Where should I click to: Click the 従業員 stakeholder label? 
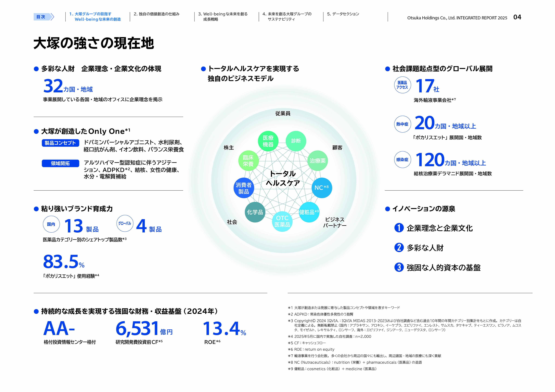(283, 114)
